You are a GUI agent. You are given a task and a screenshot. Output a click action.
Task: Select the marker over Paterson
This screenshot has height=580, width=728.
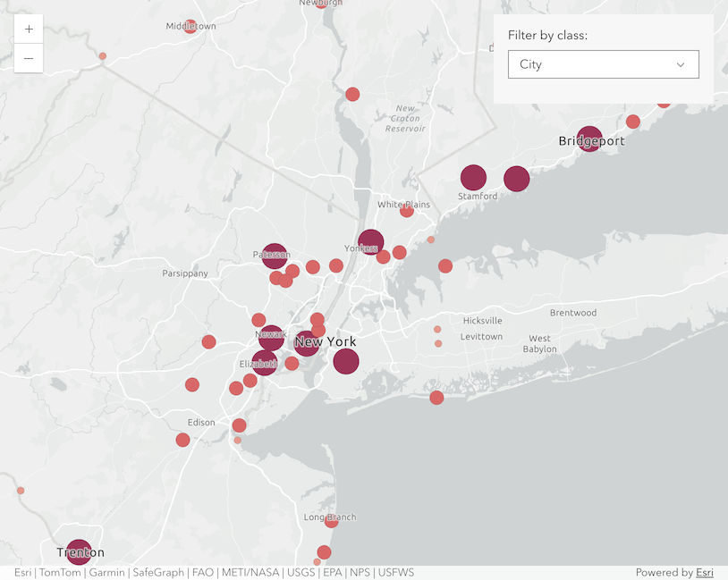pos(274,255)
